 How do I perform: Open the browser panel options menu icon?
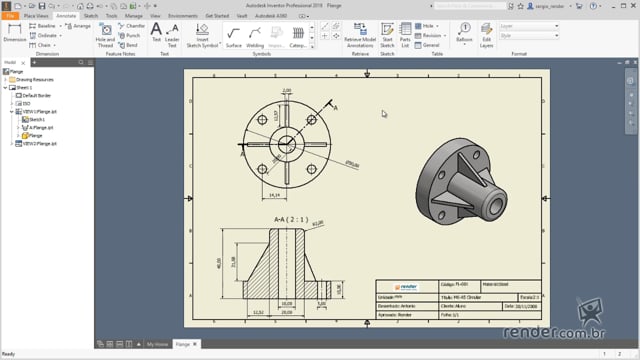click(90, 62)
